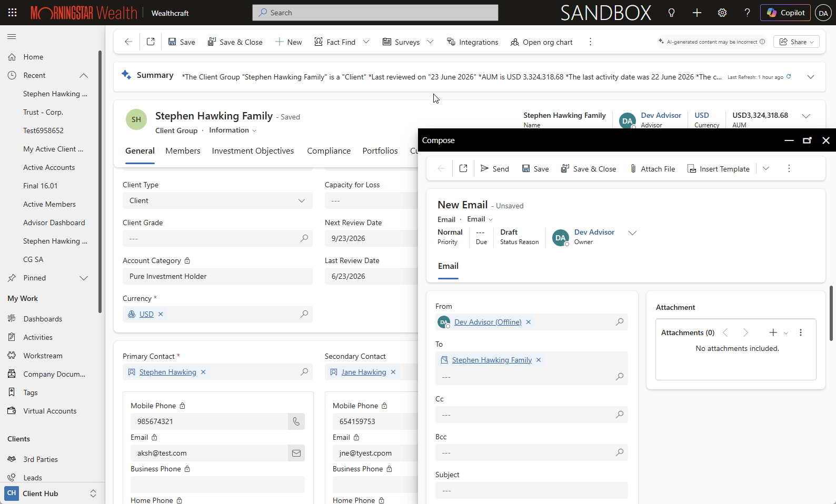
Task: Open record in new window from main toolbar
Action: (151, 42)
